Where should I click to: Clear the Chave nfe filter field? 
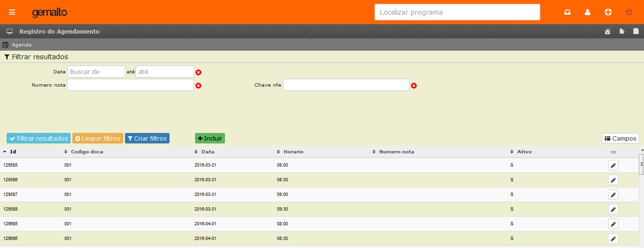pos(414,86)
